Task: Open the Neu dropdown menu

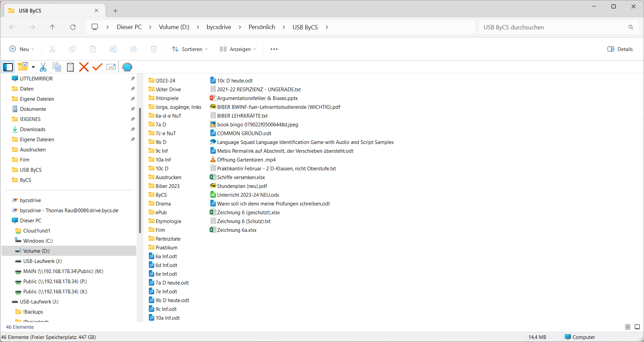Action: [22, 49]
